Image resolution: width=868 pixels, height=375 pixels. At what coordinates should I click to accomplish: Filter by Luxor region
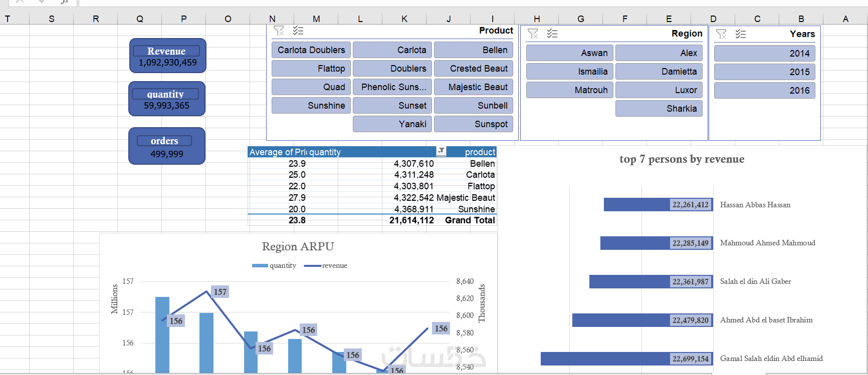coord(659,90)
